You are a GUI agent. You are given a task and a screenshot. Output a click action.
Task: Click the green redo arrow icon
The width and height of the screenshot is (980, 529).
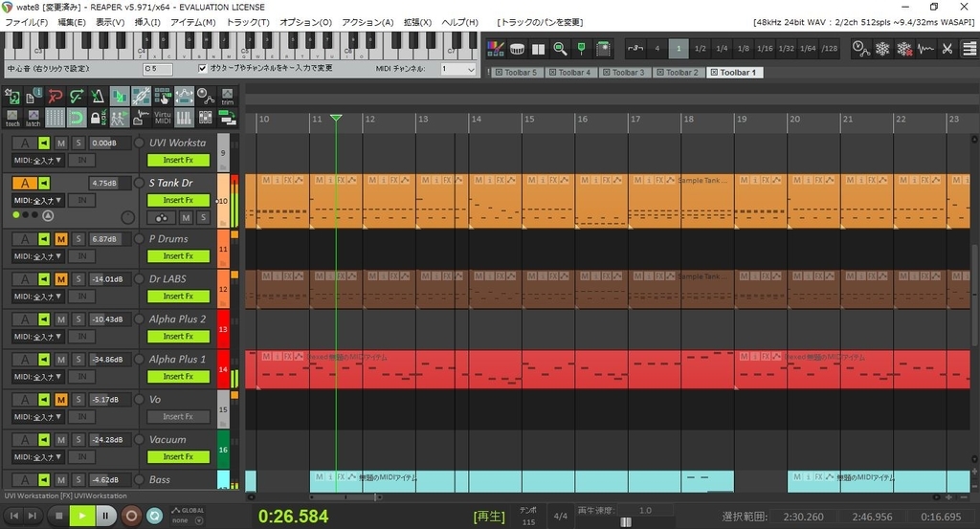pos(77,97)
